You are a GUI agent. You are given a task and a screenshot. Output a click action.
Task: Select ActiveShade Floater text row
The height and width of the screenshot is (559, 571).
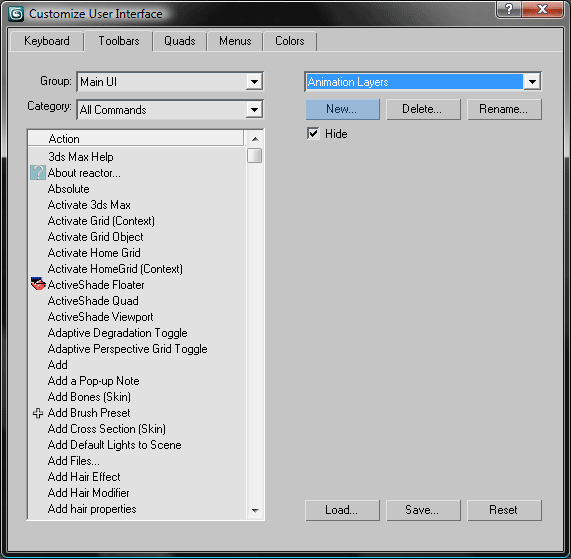click(96, 285)
